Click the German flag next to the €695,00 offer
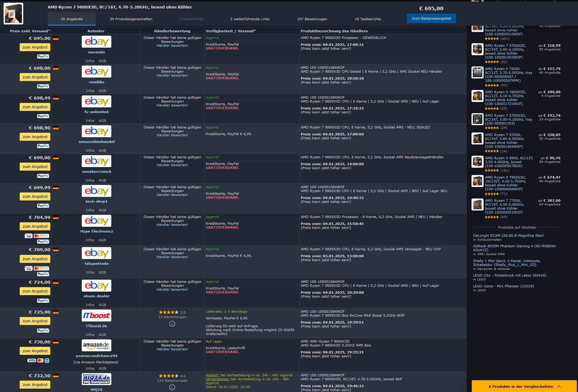Screen dimensions: 578x392 pyautogui.click(x=56, y=38)
